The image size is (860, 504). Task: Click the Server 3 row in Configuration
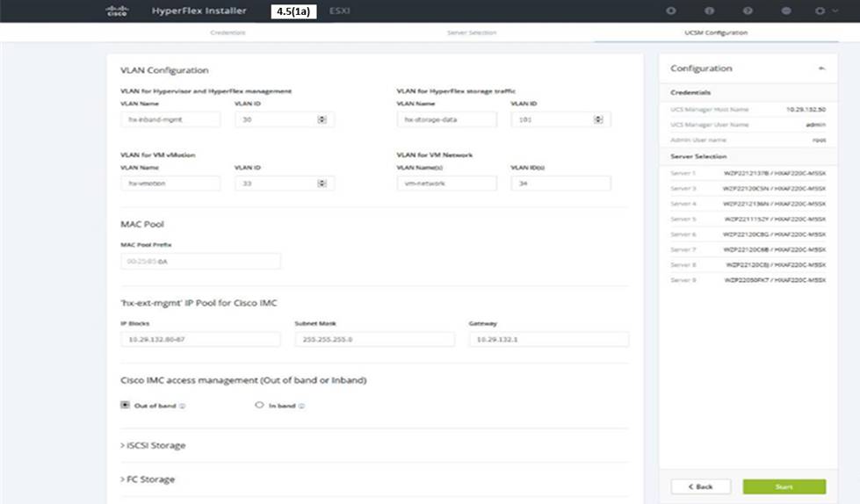click(x=748, y=189)
